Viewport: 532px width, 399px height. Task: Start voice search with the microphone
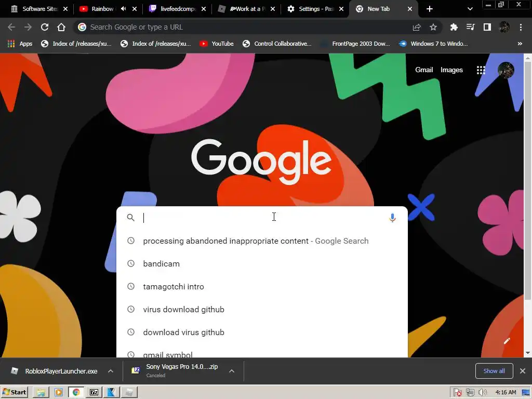pos(392,218)
